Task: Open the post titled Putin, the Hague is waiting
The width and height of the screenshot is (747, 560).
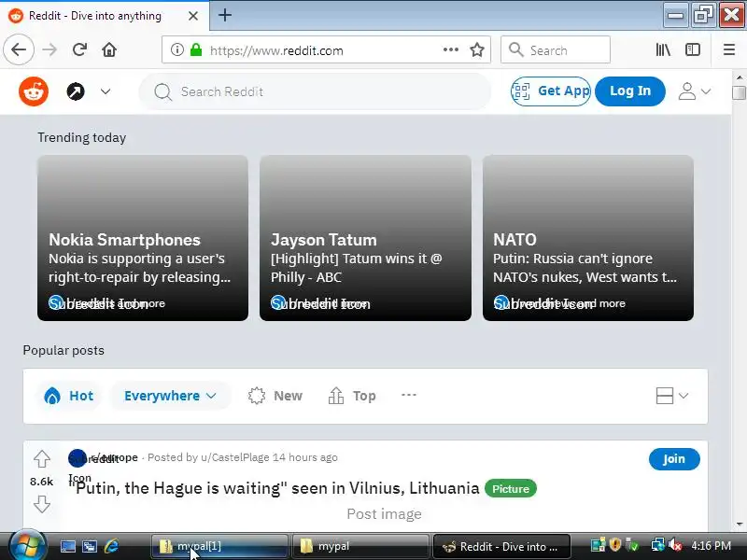Action: [x=275, y=488]
